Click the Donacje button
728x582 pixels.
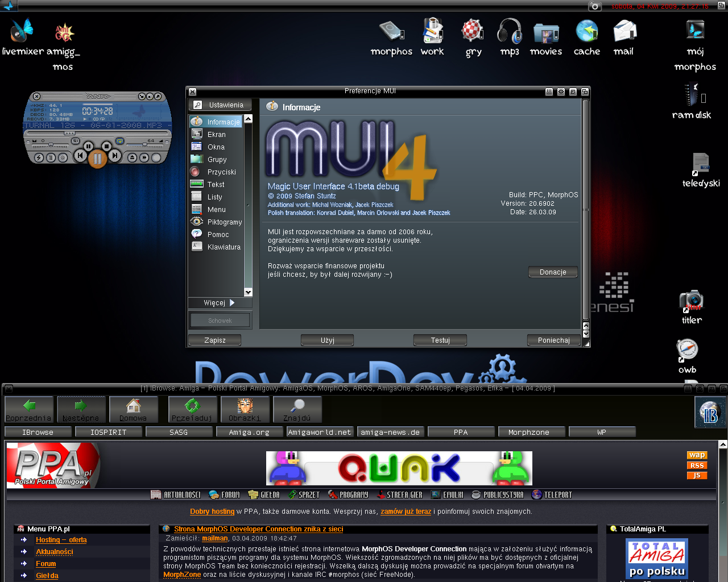click(x=553, y=272)
